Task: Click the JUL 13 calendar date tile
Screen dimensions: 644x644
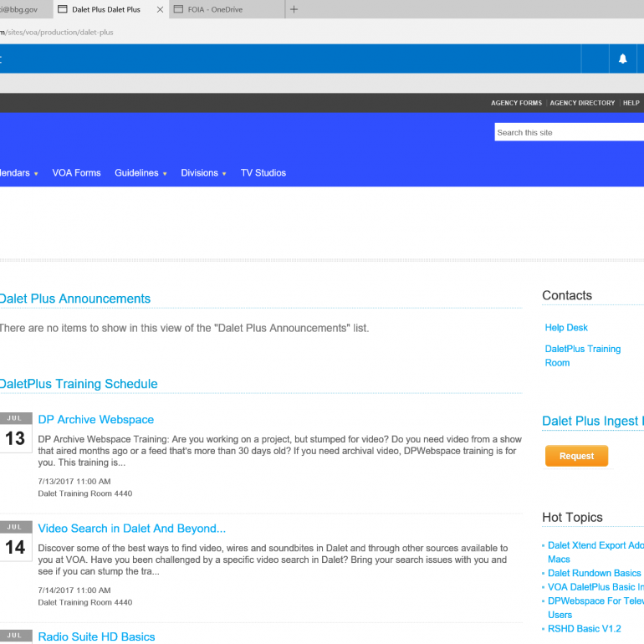Action: [16, 432]
